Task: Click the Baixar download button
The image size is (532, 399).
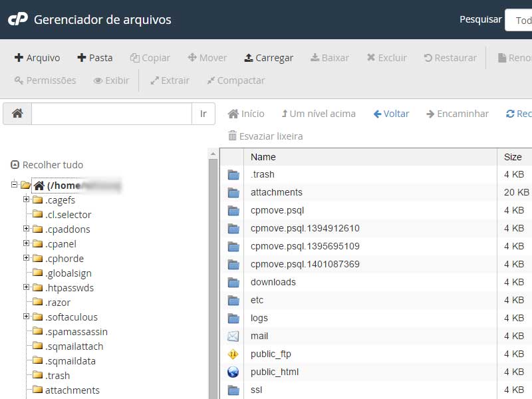Action: point(330,58)
